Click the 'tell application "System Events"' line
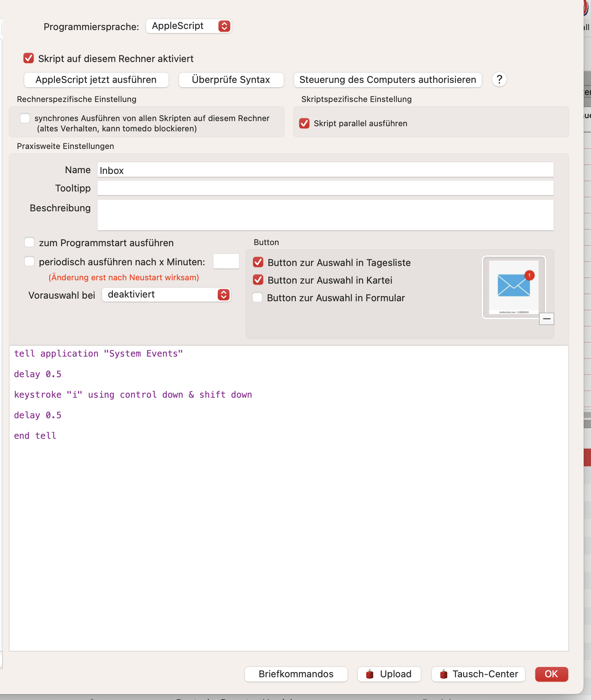This screenshot has width=591, height=700. 98,353
